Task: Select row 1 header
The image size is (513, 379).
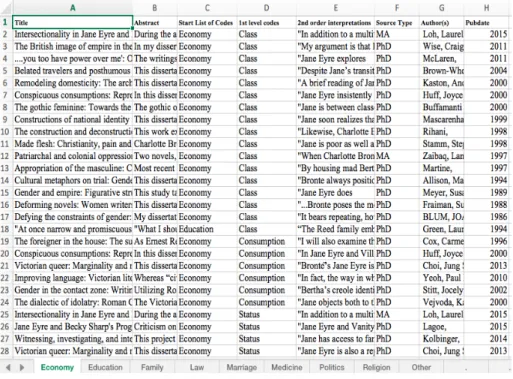Action: point(5,22)
